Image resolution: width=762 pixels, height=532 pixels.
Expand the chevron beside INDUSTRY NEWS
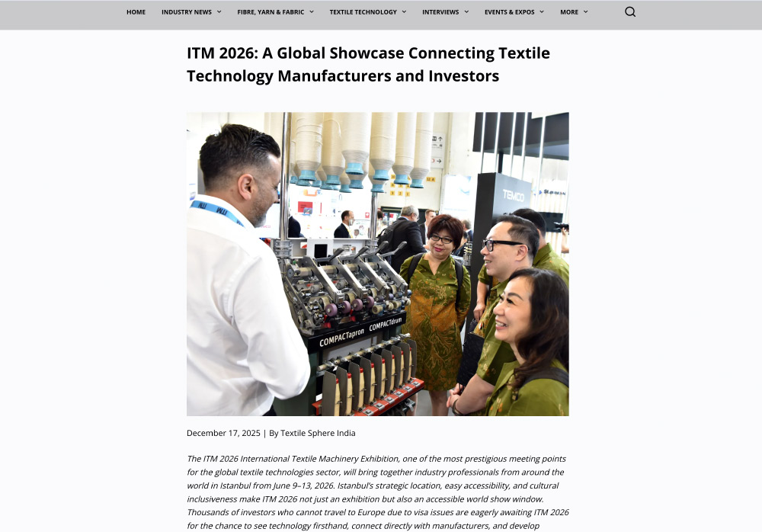[219, 12]
